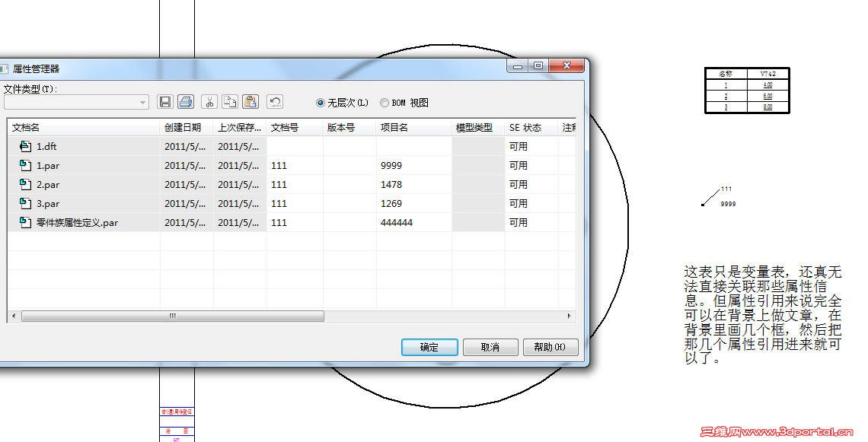Click the Copy icon in toolbar
Viewport: 868px width, 442px height.
pos(230,102)
